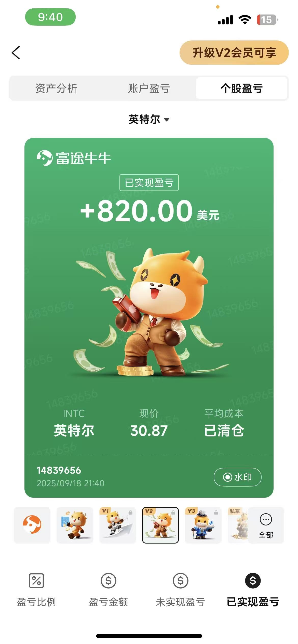Choose the 盈亏金额 dollar icon
298x644 pixels.
(109, 581)
